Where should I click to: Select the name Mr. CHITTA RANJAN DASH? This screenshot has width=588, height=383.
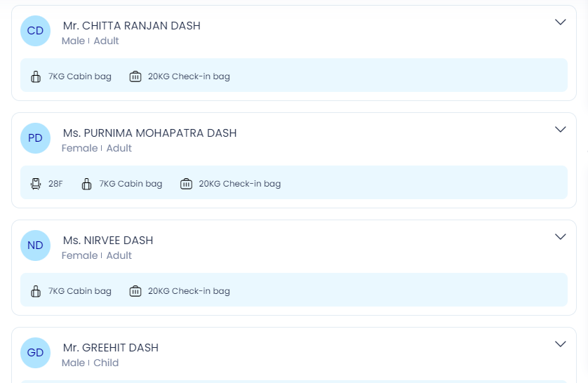tap(132, 26)
